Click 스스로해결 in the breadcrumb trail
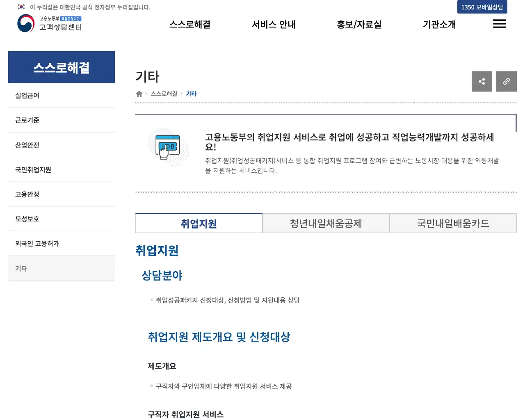The height and width of the screenshot is (420, 525). click(x=163, y=94)
